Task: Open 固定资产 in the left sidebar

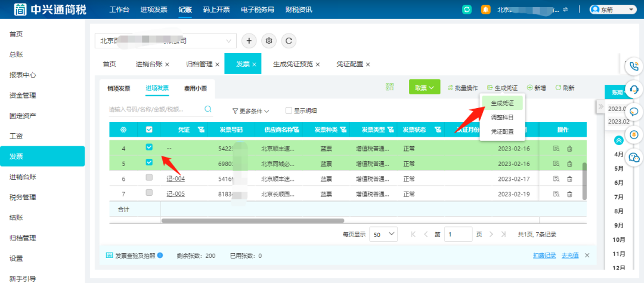Action: pos(23,116)
